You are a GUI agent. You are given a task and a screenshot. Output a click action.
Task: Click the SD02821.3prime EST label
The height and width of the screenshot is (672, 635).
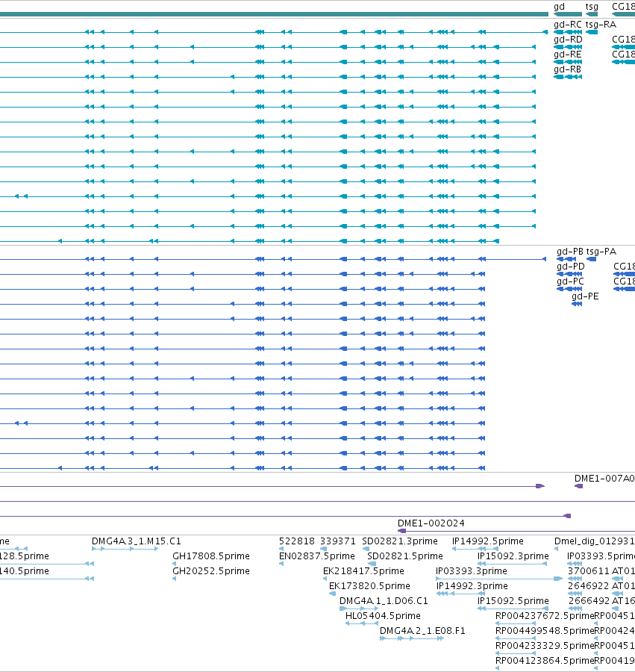(x=400, y=541)
